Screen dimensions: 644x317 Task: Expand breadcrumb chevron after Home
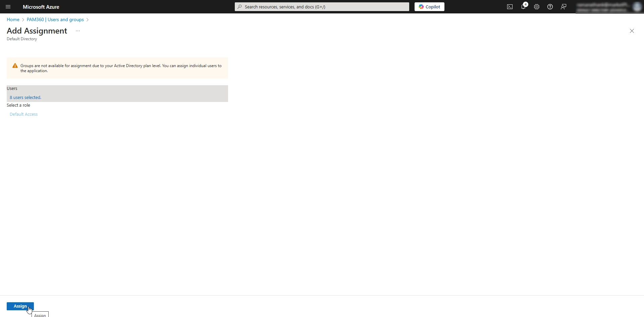[23, 20]
